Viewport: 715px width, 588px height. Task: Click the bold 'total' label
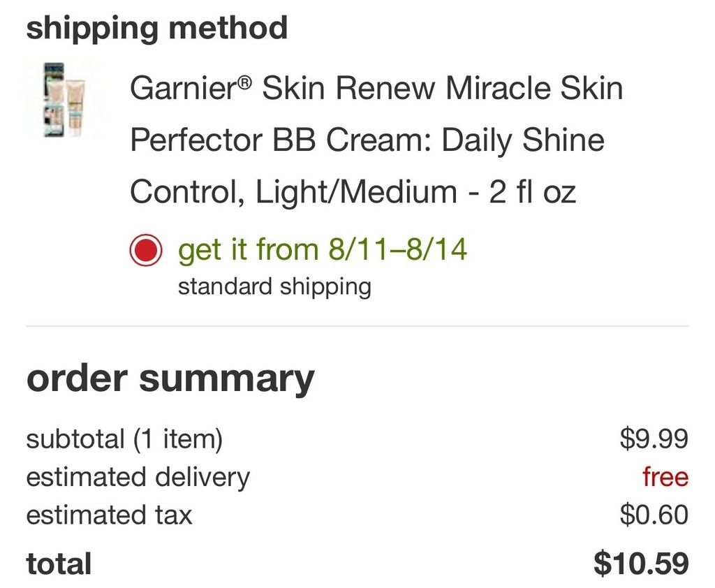coord(59,564)
